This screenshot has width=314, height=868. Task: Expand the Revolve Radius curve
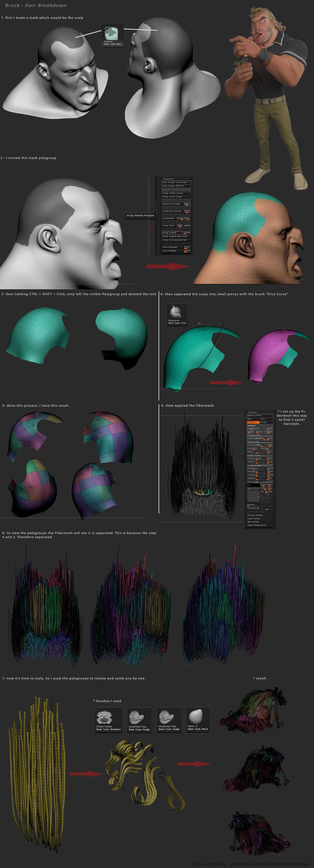[x=260, y=456]
